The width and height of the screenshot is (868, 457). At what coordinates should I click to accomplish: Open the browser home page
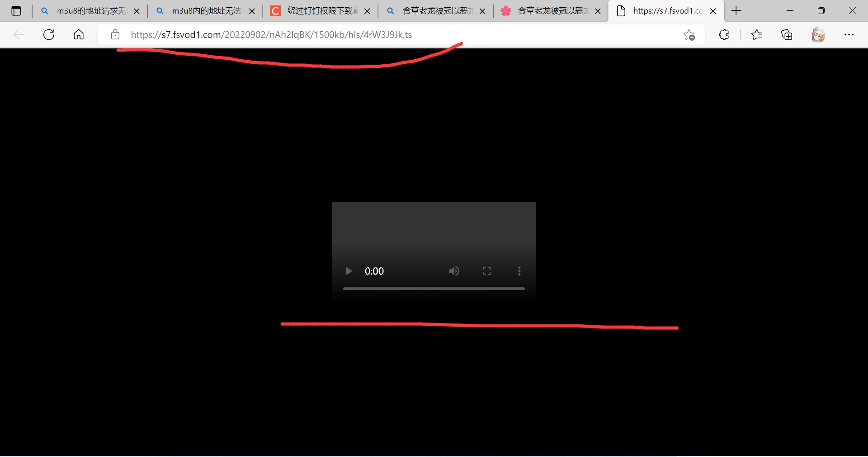(78, 34)
